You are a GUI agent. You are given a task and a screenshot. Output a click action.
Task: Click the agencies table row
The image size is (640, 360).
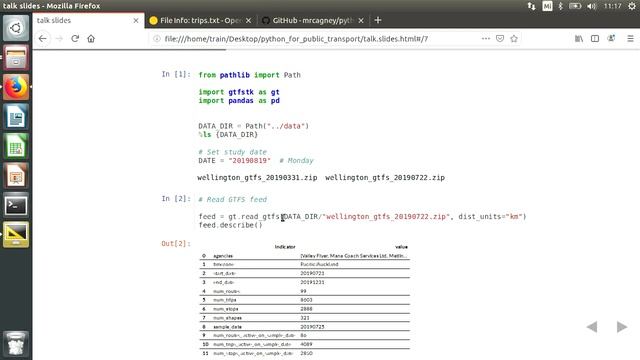(x=304, y=256)
